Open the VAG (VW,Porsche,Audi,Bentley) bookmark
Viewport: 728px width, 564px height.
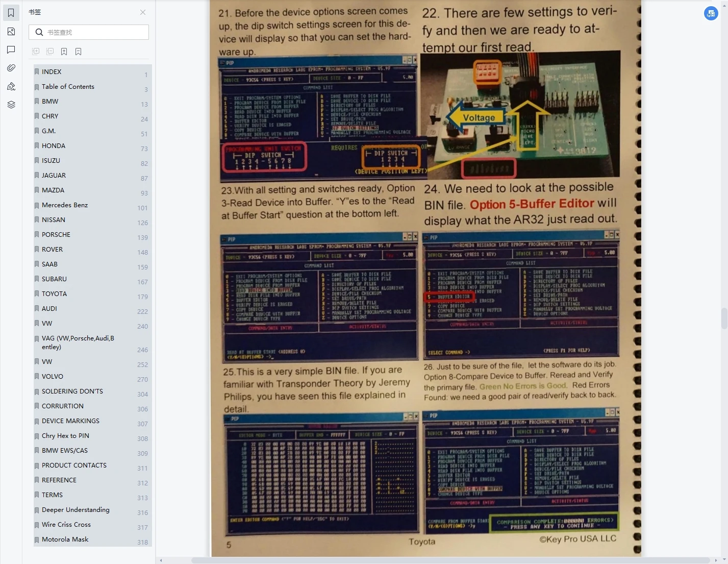click(x=93, y=342)
